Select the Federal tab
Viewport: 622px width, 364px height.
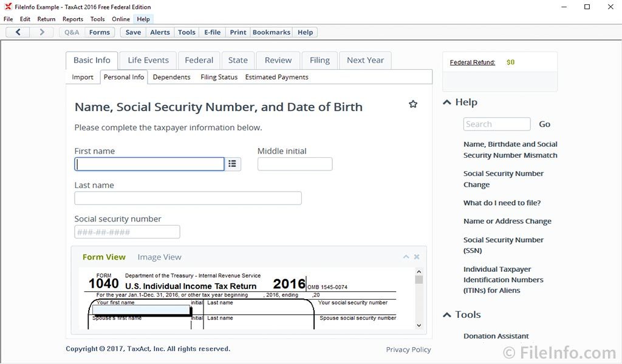pyautogui.click(x=199, y=60)
